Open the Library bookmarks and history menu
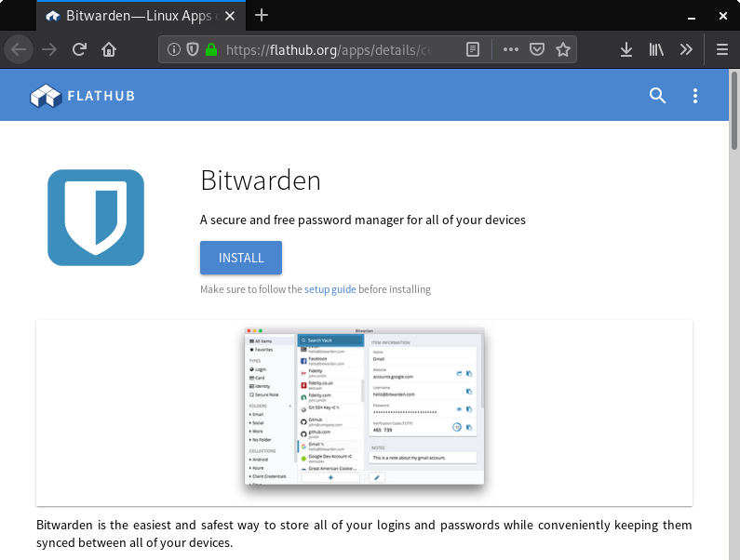 (x=656, y=49)
